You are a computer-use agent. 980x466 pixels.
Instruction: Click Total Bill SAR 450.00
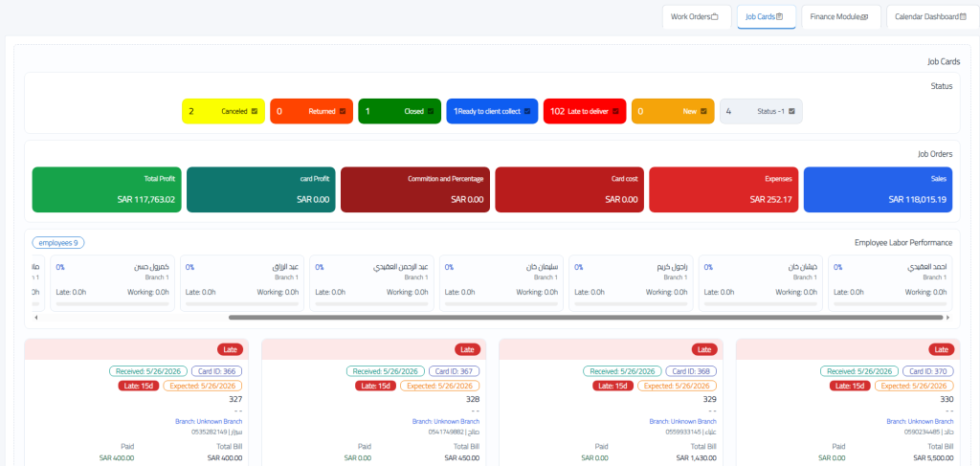[462, 458]
